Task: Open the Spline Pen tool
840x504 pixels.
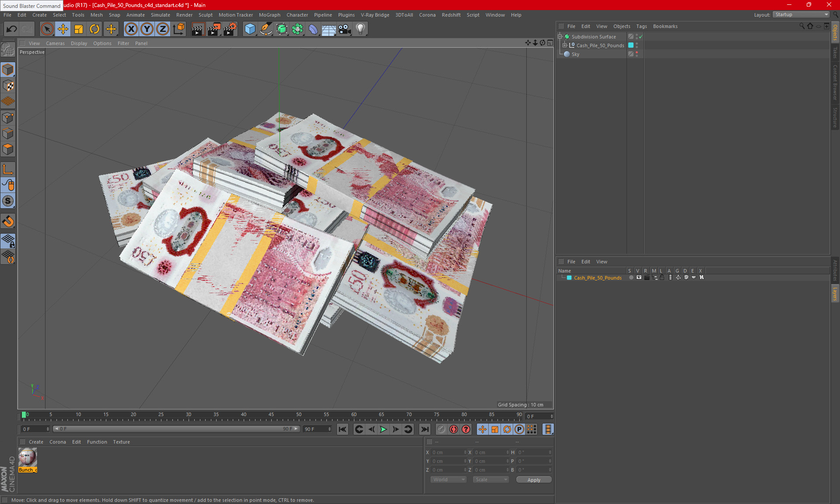Action: point(266,29)
